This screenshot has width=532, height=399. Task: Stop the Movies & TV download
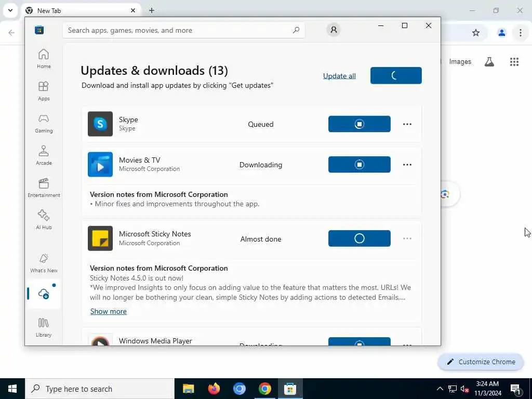(360, 165)
